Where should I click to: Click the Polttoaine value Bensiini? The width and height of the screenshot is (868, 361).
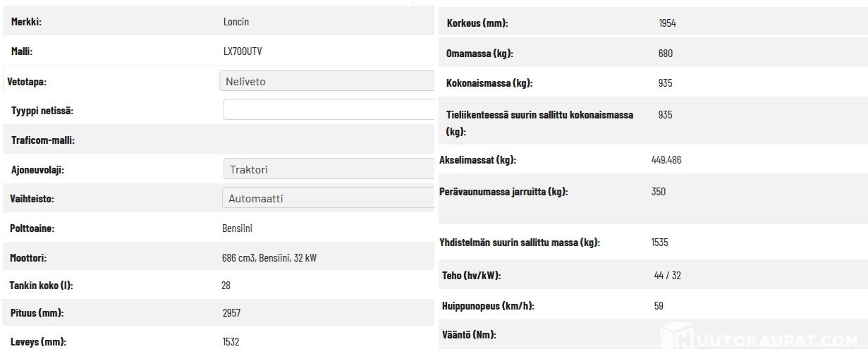(238, 228)
